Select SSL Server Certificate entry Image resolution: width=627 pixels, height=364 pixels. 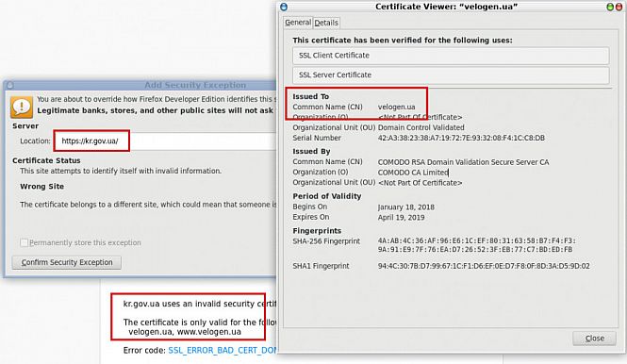[x=451, y=74]
